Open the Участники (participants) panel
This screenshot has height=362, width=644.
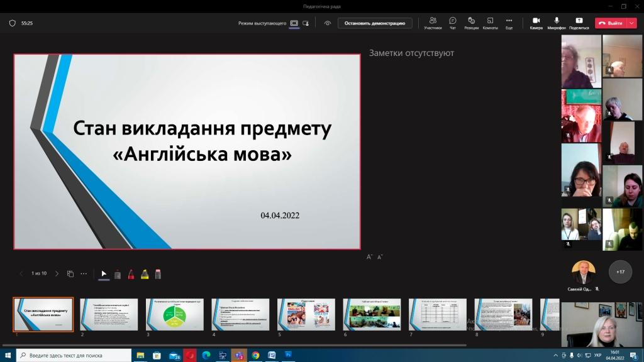coord(433,23)
